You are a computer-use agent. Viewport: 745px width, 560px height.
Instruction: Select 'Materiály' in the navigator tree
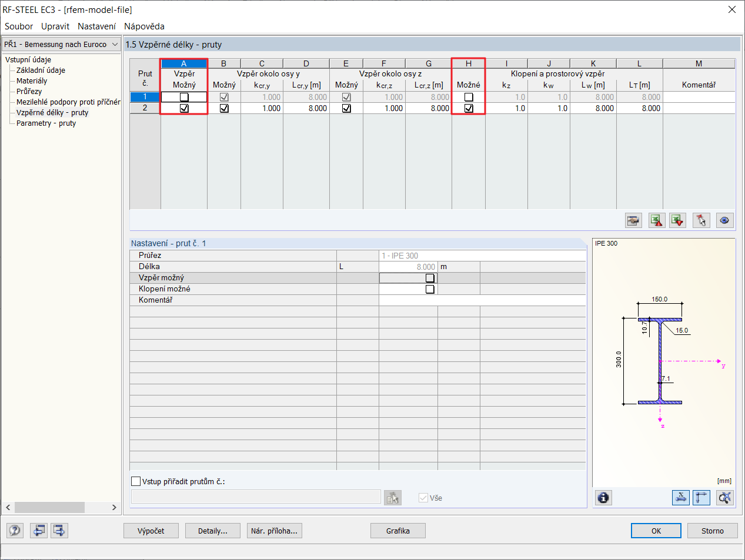(x=32, y=81)
